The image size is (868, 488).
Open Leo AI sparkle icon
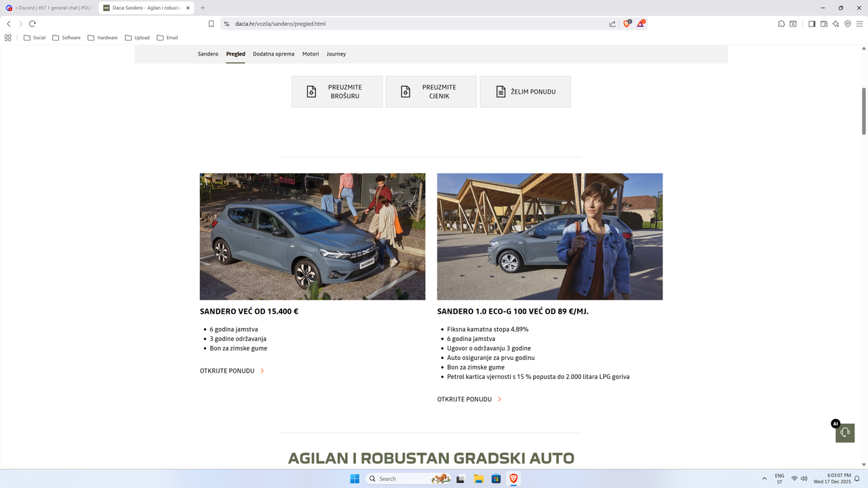(835, 24)
